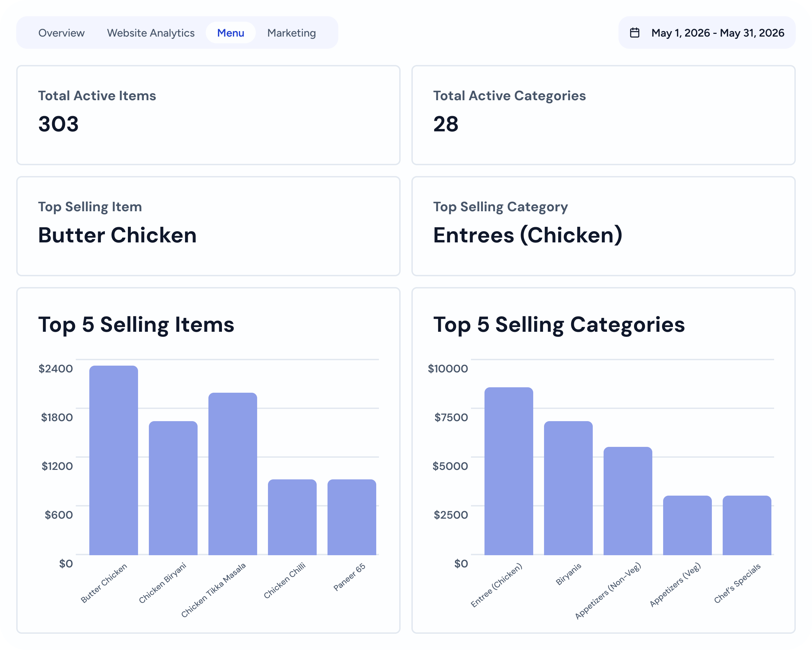Select the Top Selling Item card
The width and height of the screenshot is (812, 650).
(x=208, y=226)
